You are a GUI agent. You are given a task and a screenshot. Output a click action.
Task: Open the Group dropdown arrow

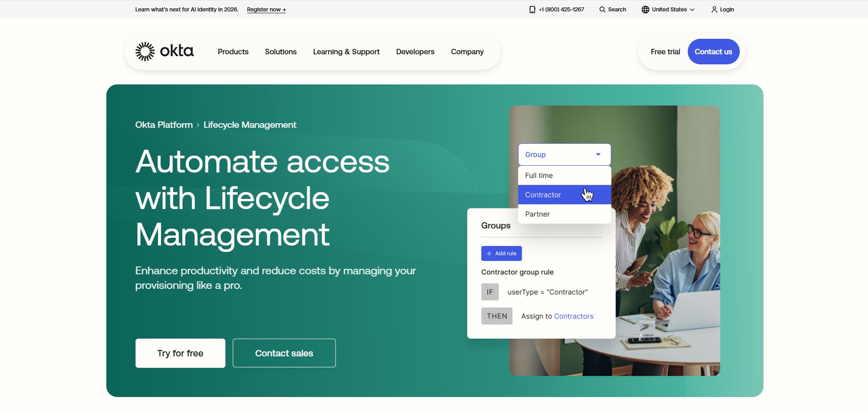[598, 154]
